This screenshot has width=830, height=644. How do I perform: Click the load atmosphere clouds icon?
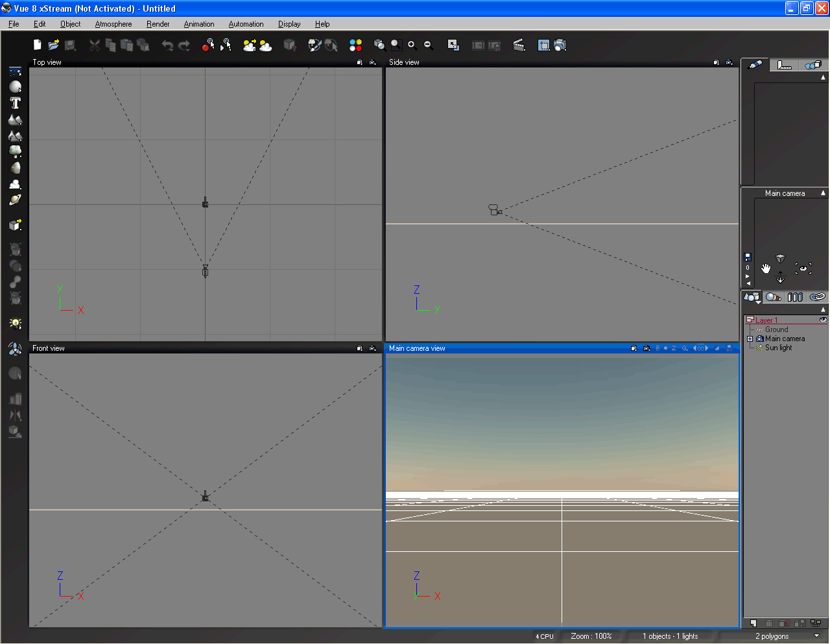tap(249, 45)
